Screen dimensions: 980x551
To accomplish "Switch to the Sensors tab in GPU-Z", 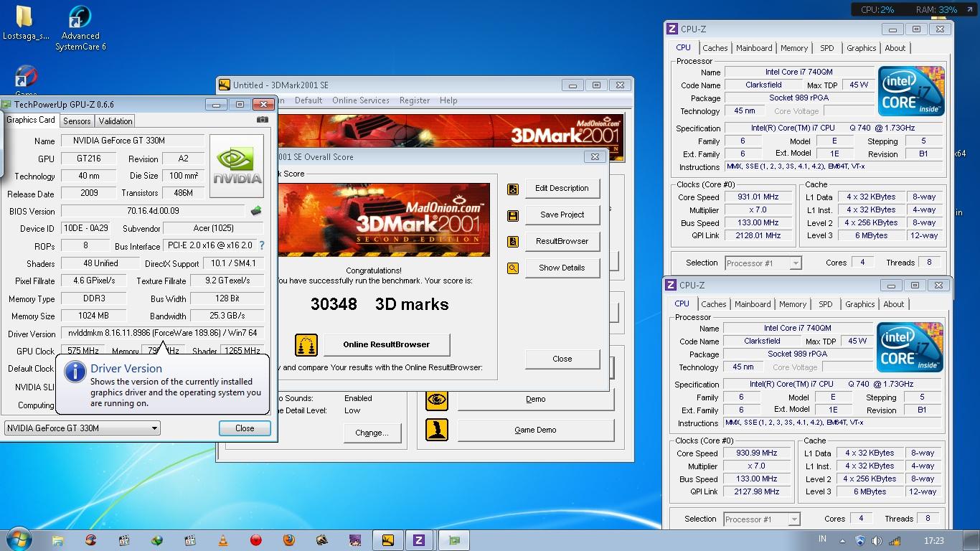I will 77,121.
